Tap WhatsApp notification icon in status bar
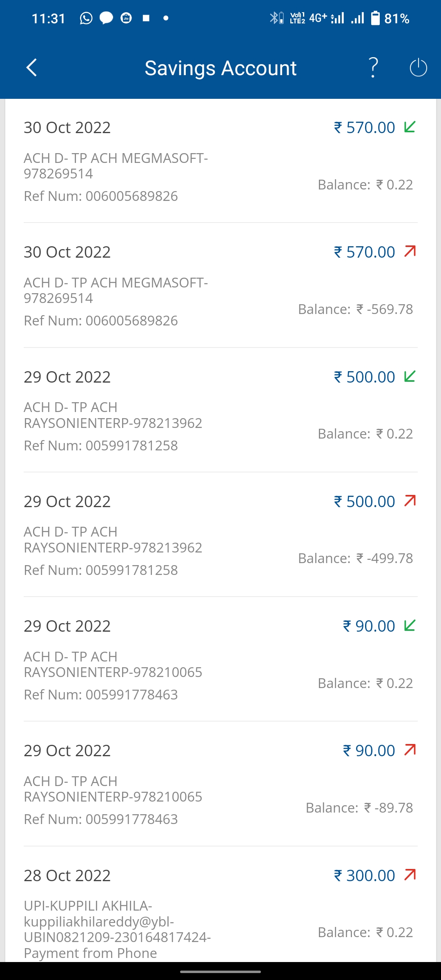This screenshot has height=980, width=441. 86,18
